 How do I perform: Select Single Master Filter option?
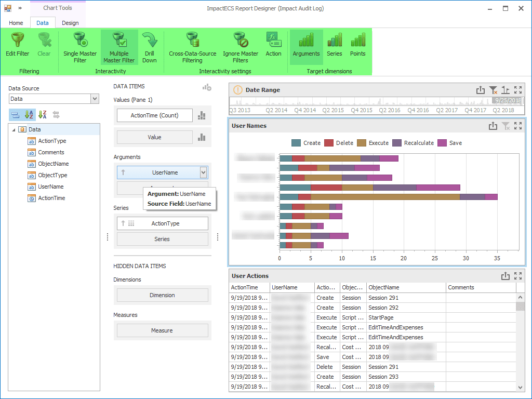pyautogui.click(x=79, y=47)
